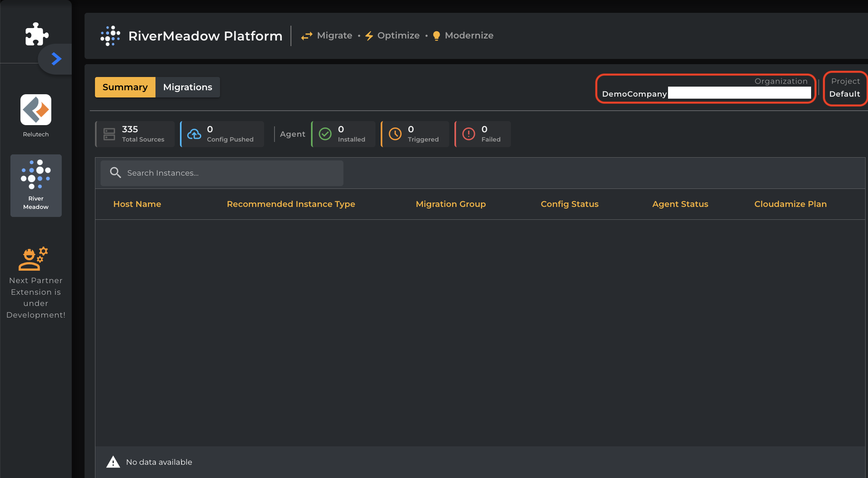
Task: Click the Cloudamize Plan column header
Action: [790, 204]
